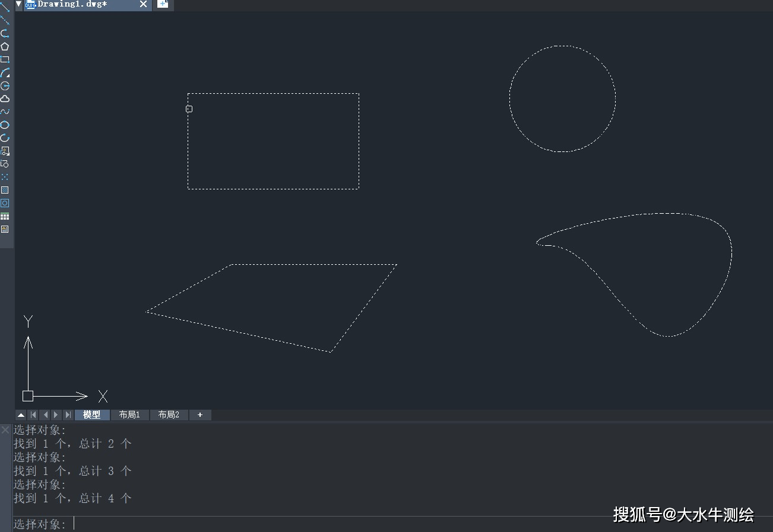This screenshot has width=773, height=532.
Task: Select the Polyline tool
Action: pyautogui.click(x=5, y=33)
